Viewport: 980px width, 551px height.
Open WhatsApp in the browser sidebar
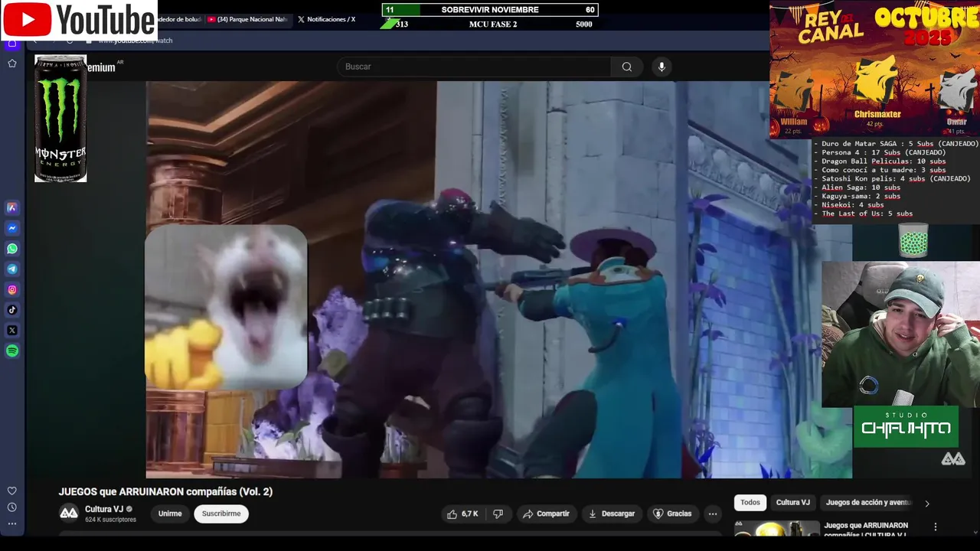point(12,249)
